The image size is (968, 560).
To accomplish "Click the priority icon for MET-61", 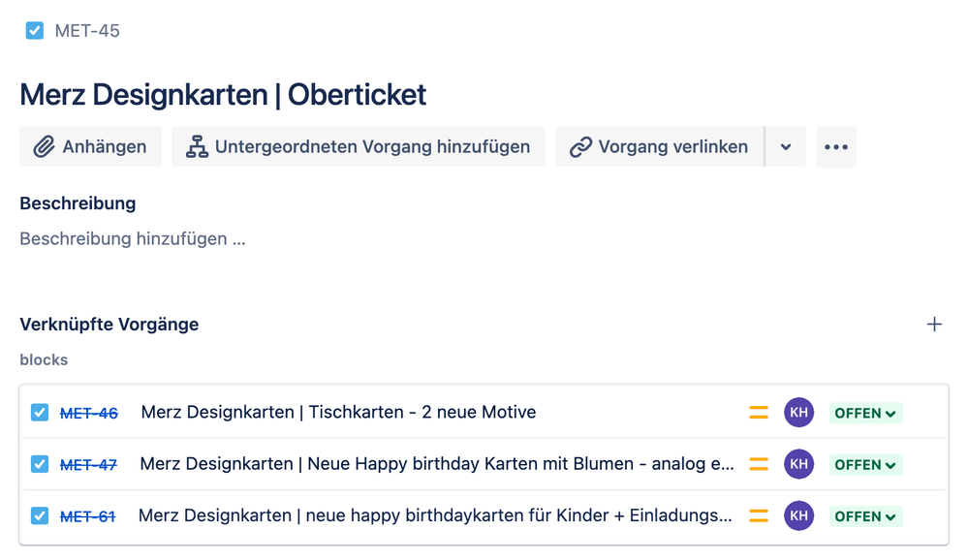I will (x=758, y=515).
